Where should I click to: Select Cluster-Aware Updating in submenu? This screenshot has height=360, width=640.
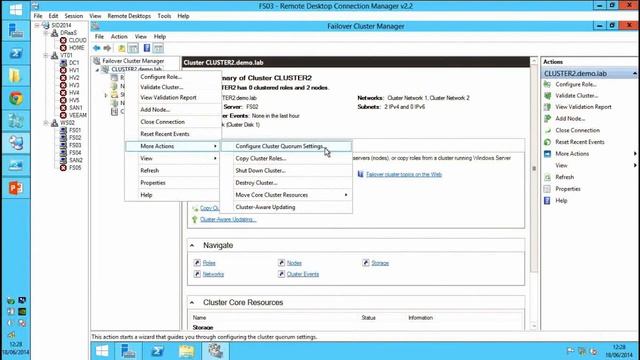pyautogui.click(x=286, y=207)
